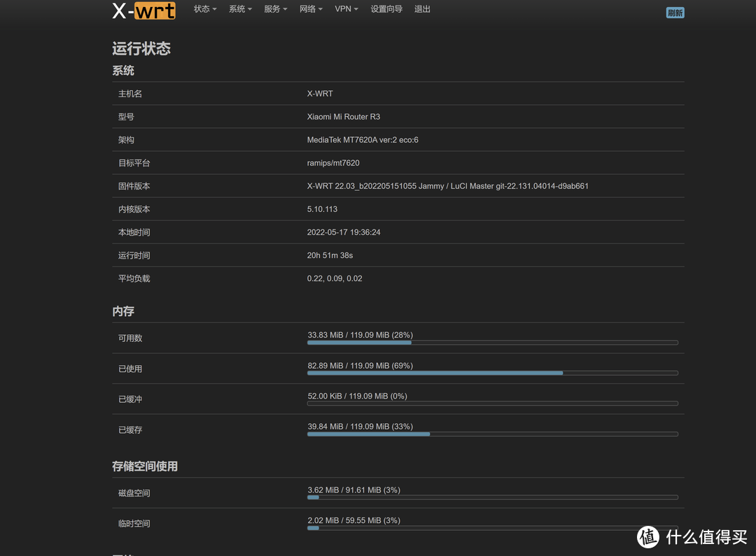This screenshot has width=756, height=556.
Task: Click the 磁盘空间 row label
Action: pyautogui.click(x=134, y=493)
